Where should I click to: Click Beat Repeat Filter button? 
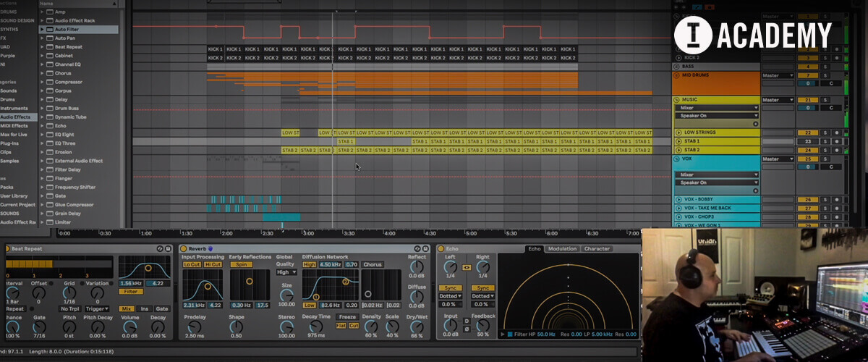point(131,291)
